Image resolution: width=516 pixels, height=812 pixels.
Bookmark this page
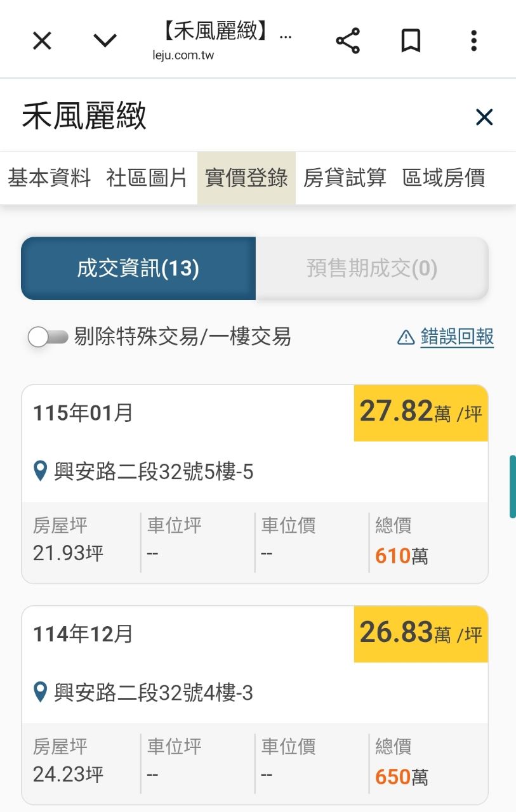[x=411, y=41]
